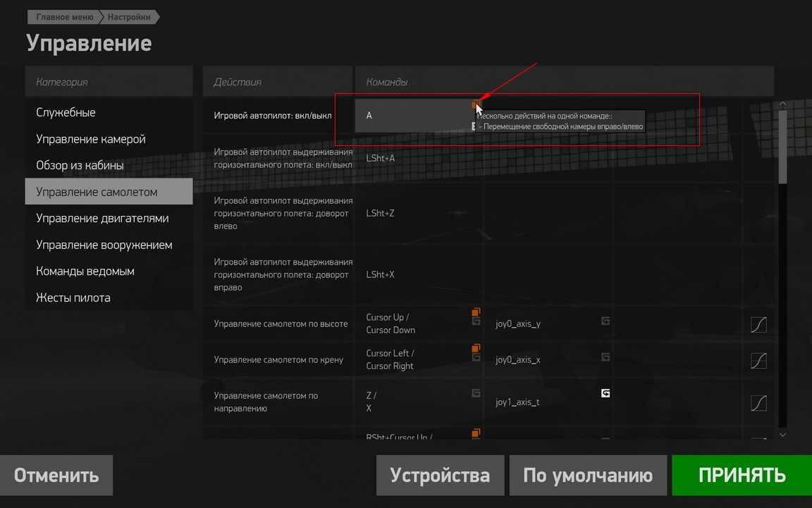Click the joy0_axis_y binding cell
The image size is (812, 508).
click(548, 323)
